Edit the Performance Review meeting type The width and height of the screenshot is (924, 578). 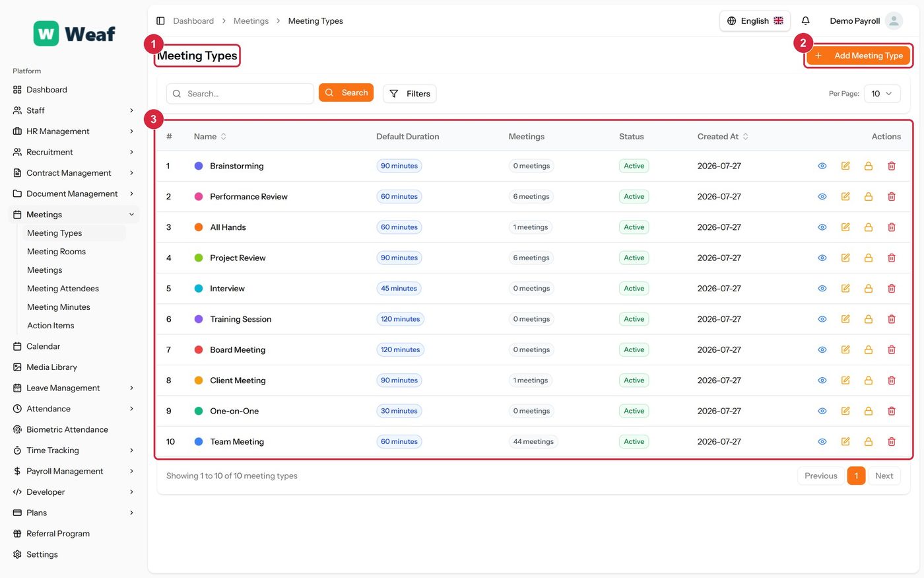point(845,197)
